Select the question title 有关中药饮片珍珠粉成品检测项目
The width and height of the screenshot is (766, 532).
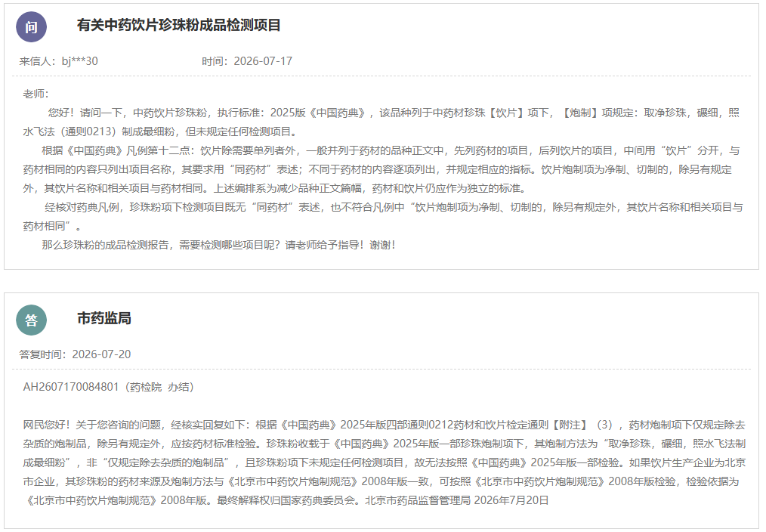[x=178, y=25]
